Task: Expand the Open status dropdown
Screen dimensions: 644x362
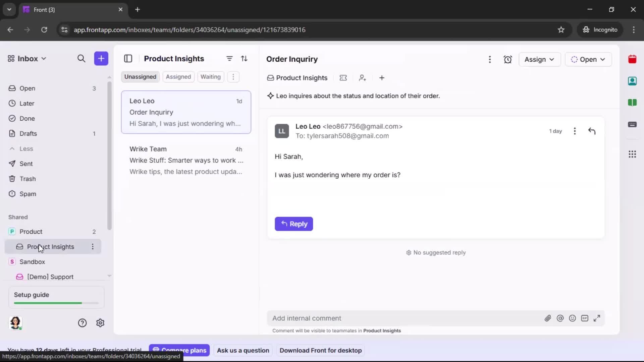Action: tap(589, 59)
